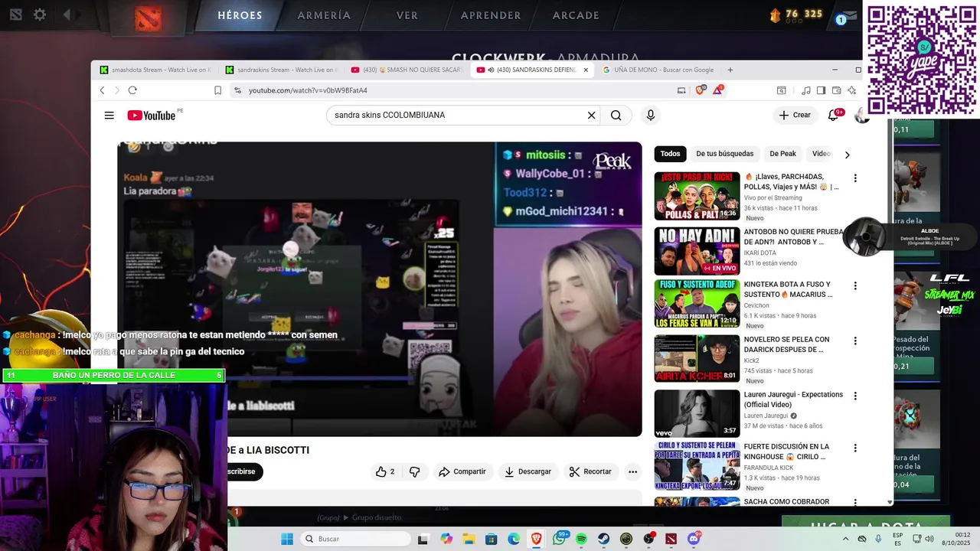
Task: Go back arrow in Dota 2 header
Action: tap(67, 15)
